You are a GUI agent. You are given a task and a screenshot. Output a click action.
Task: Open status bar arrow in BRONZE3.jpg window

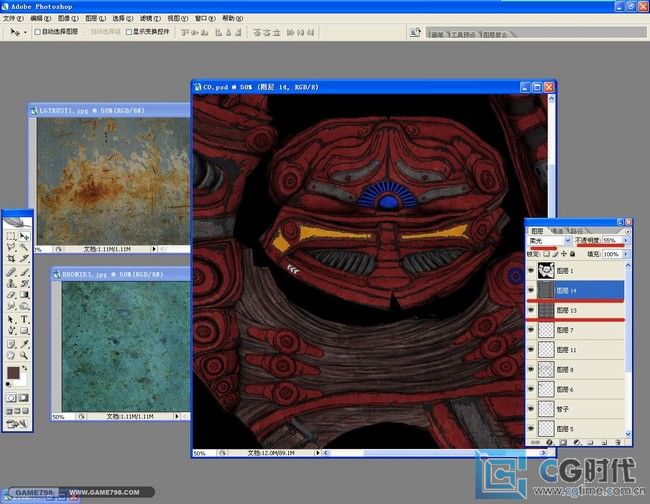click(x=177, y=416)
